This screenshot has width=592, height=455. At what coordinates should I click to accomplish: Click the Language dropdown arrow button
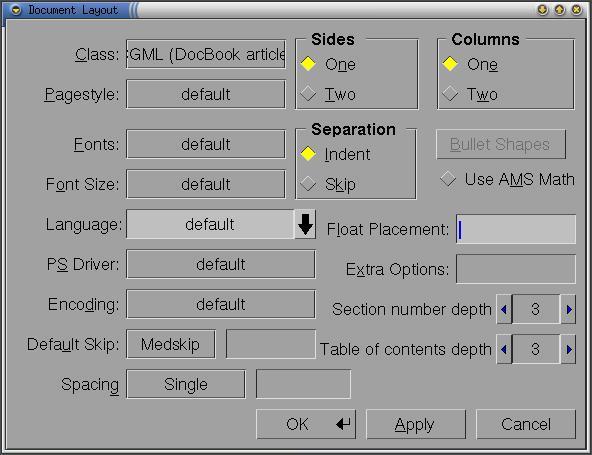click(x=305, y=224)
